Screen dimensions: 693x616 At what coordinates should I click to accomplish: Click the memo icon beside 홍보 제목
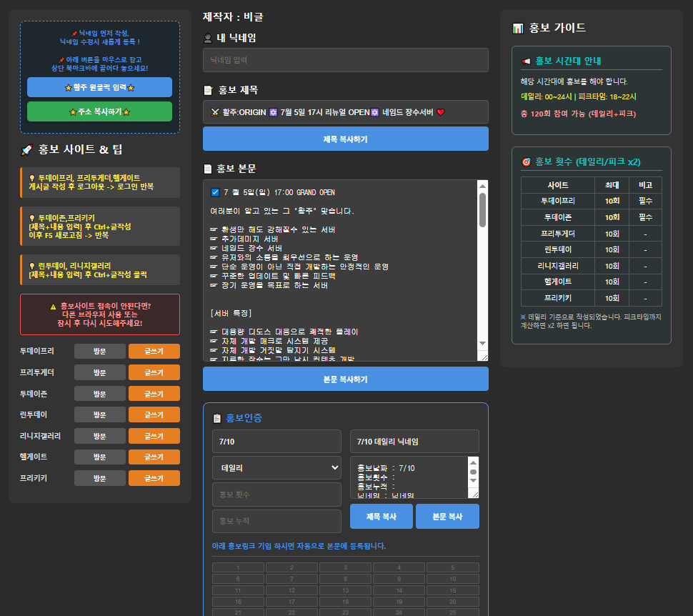pos(208,91)
